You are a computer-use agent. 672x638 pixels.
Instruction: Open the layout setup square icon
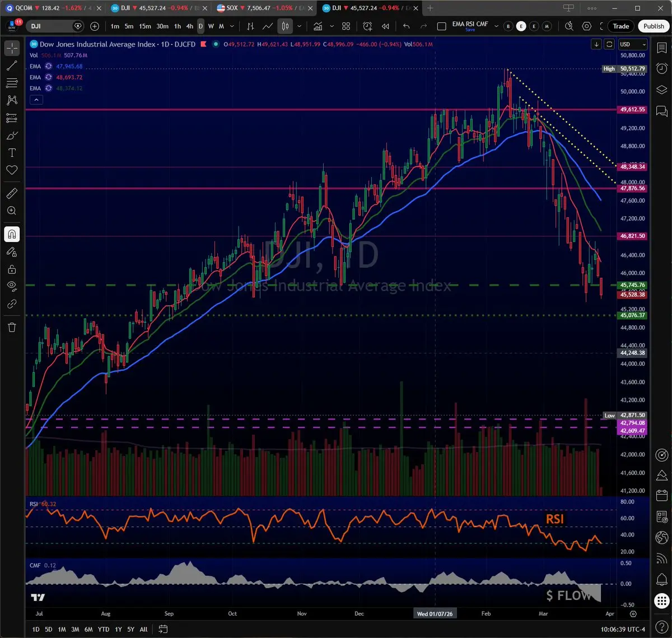[x=441, y=26]
